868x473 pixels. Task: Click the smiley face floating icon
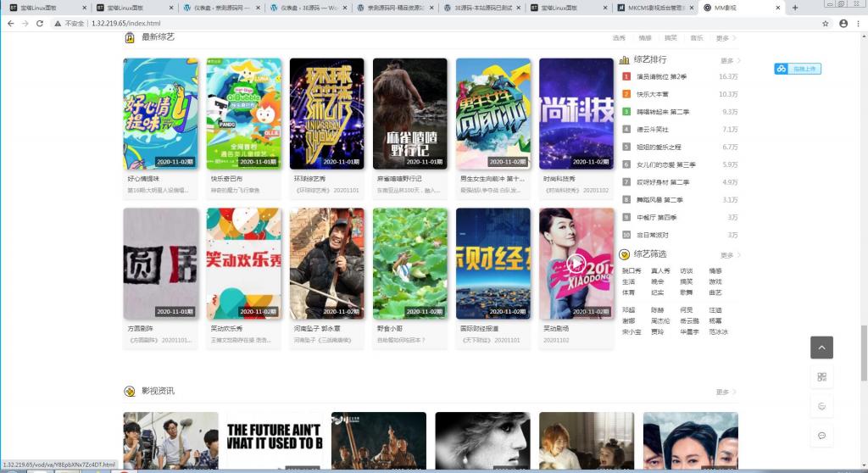tap(821, 406)
